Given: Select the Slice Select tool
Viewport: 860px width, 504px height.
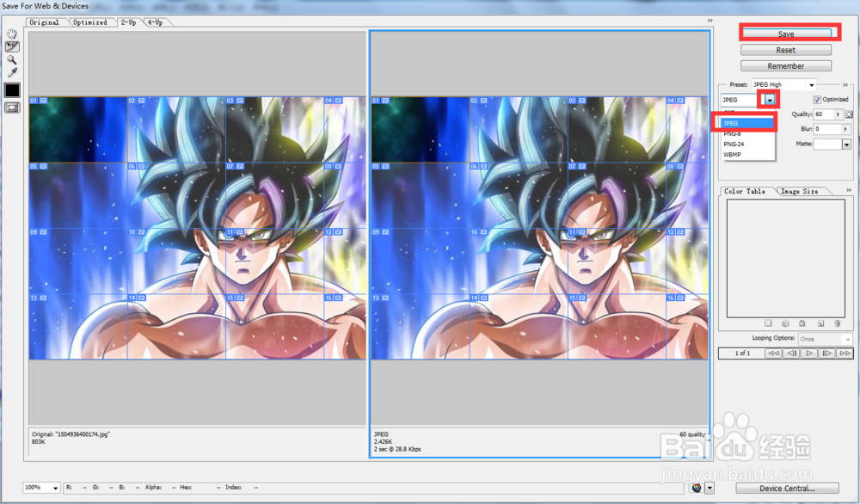Looking at the screenshot, I should point(12,47).
